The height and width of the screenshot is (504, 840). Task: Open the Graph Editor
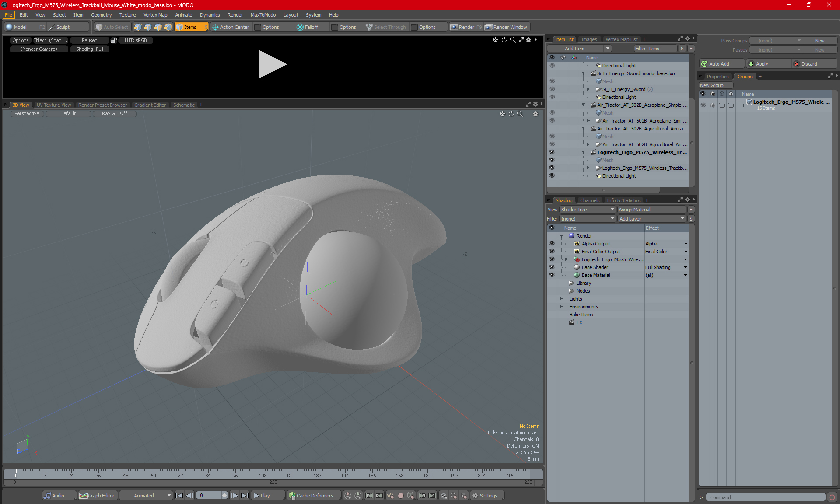coord(97,496)
